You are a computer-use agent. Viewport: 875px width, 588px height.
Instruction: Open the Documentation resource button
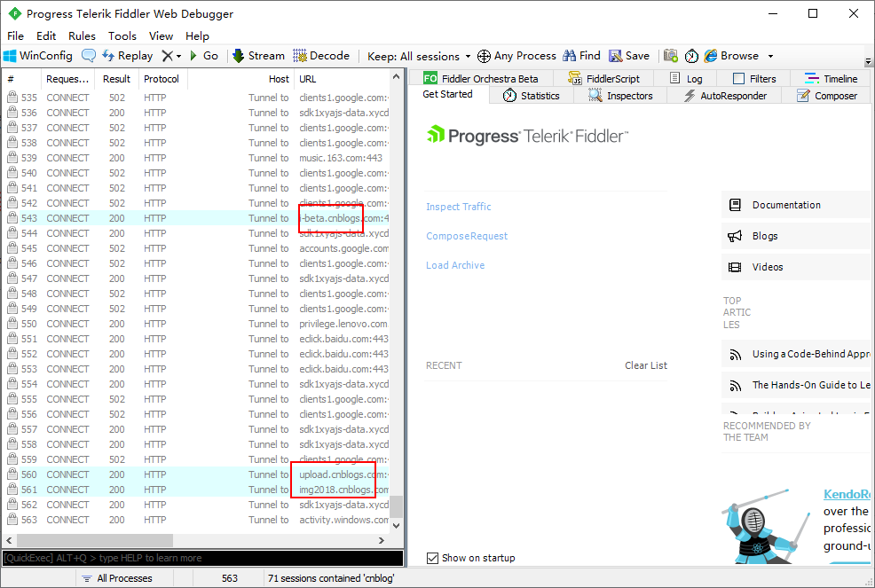796,205
